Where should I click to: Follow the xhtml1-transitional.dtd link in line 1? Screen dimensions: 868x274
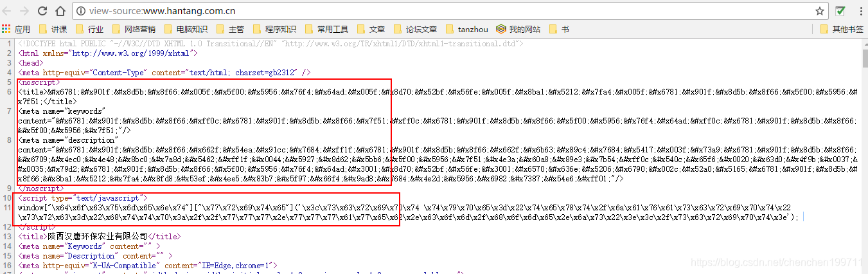(x=403, y=44)
